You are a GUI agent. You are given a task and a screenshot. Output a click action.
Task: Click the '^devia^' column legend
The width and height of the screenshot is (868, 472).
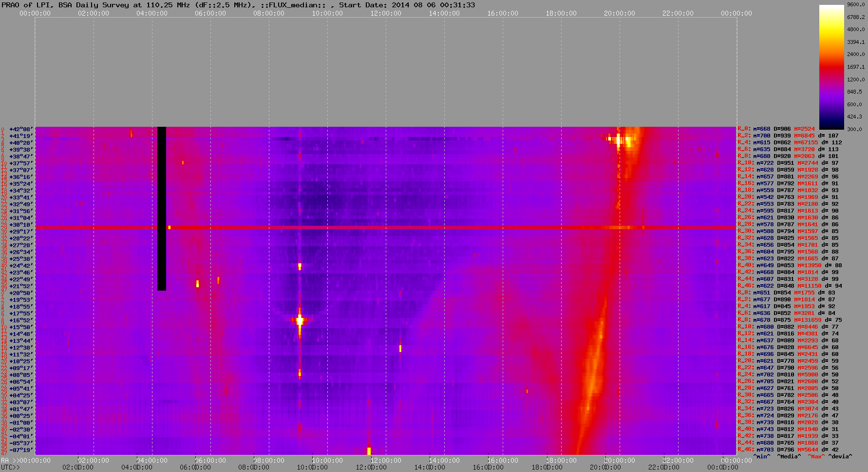coord(840,456)
